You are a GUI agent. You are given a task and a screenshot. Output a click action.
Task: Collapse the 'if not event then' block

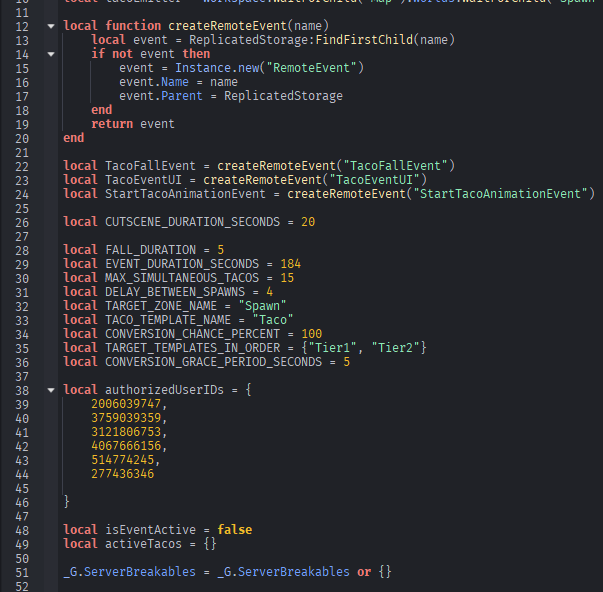click(51, 54)
